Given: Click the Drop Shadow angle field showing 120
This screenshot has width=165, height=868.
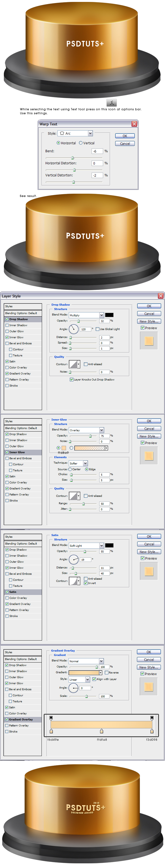Looking at the screenshot, I should [x=86, y=329].
